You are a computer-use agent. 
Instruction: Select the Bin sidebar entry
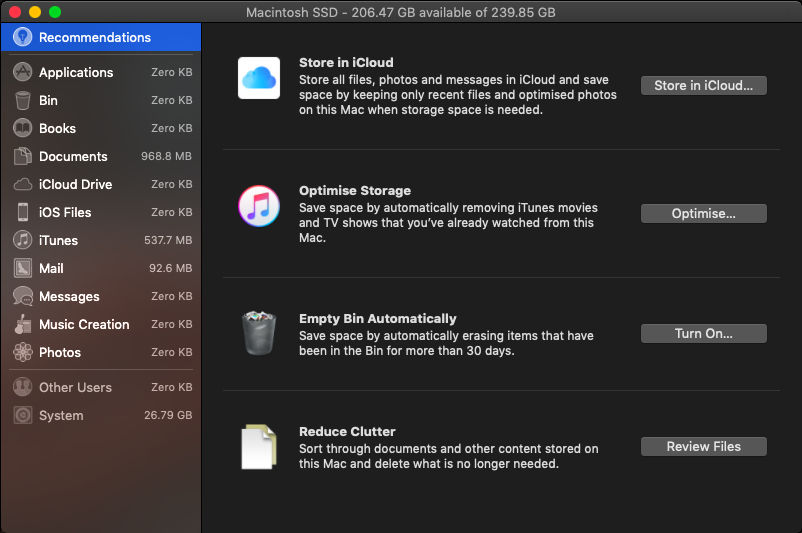tap(48, 100)
